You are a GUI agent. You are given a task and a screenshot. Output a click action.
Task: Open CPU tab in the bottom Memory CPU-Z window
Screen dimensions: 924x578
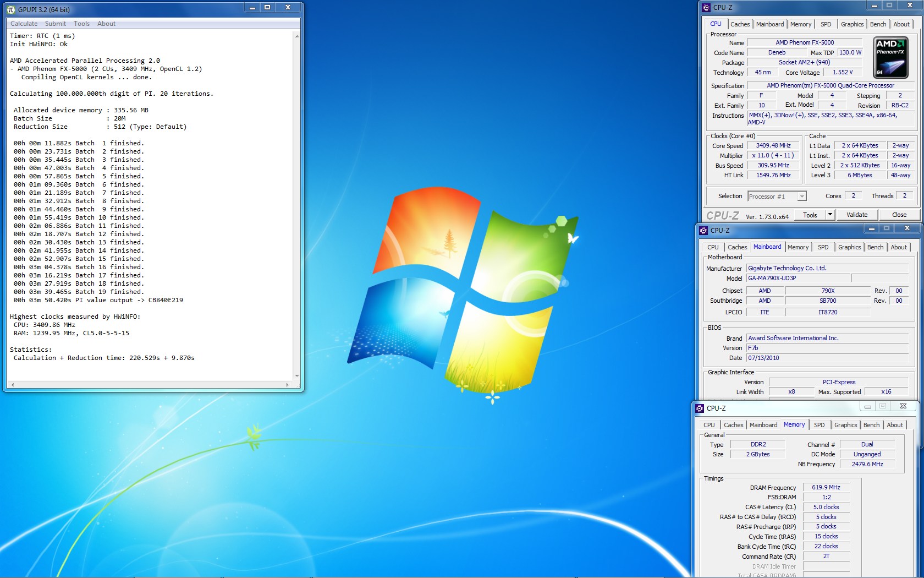pyautogui.click(x=709, y=425)
